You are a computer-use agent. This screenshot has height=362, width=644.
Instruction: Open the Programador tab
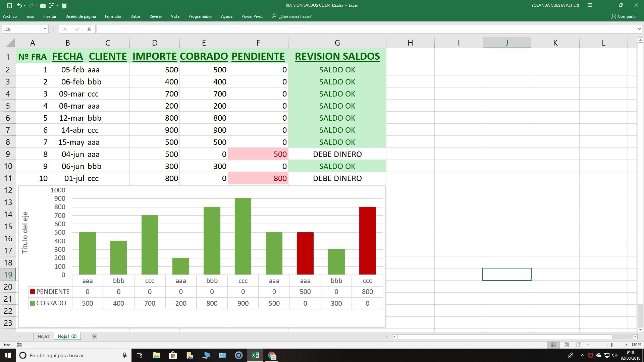coord(200,16)
